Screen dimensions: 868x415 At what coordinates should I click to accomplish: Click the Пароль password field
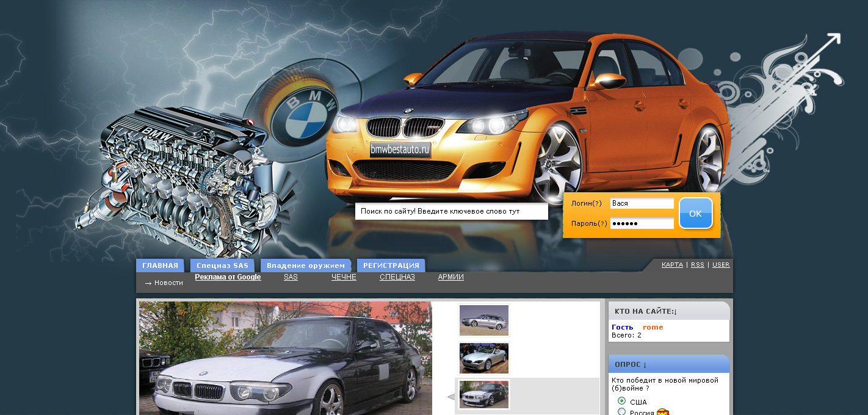[642, 223]
